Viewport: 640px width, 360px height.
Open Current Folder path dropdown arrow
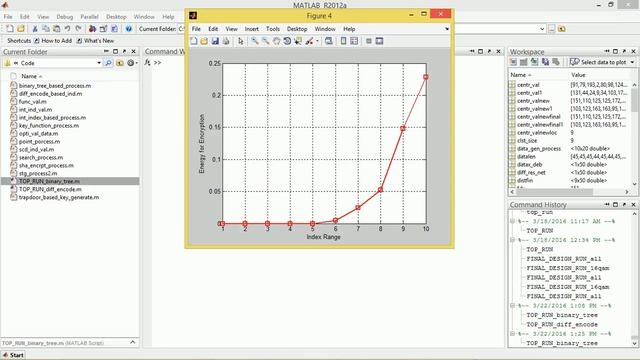(99, 63)
